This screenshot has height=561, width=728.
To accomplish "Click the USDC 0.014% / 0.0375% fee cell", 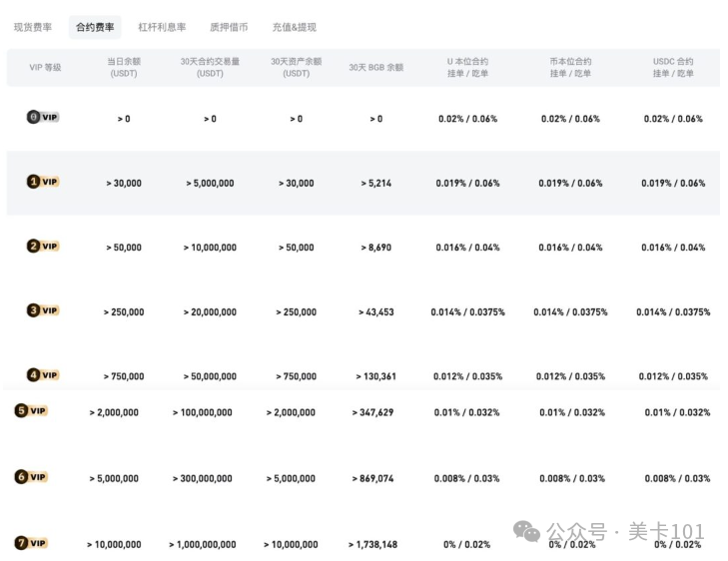I will click(x=673, y=312).
